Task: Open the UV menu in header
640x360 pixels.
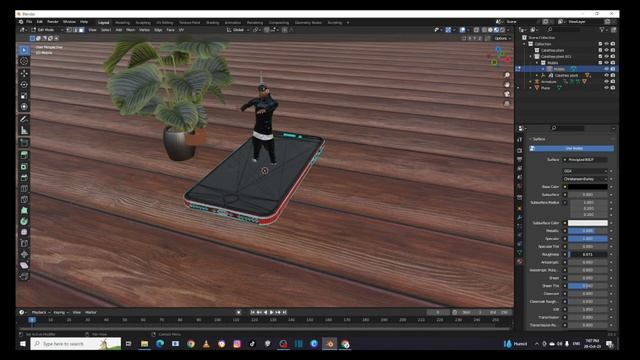Action: click(181, 30)
